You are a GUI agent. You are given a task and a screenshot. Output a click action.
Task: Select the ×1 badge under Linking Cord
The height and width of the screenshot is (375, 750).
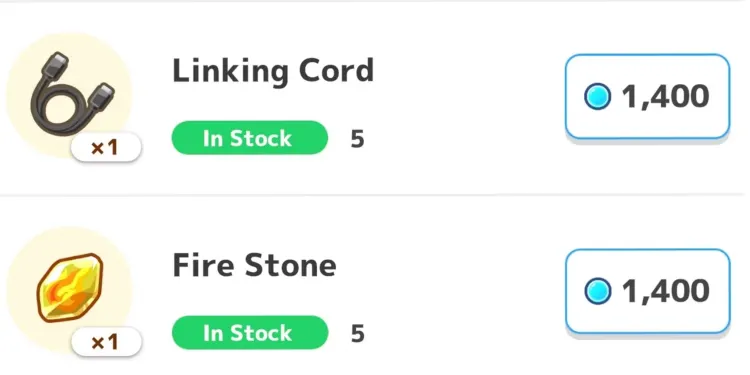click(x=106, y=148)
